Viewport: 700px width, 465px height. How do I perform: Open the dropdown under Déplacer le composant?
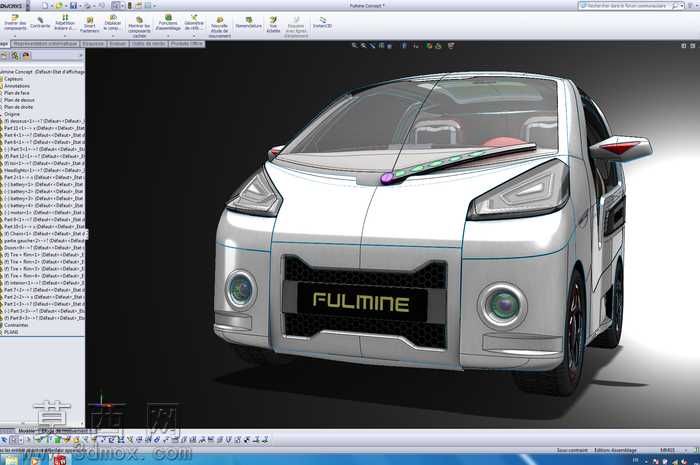(x=112, y=35)
